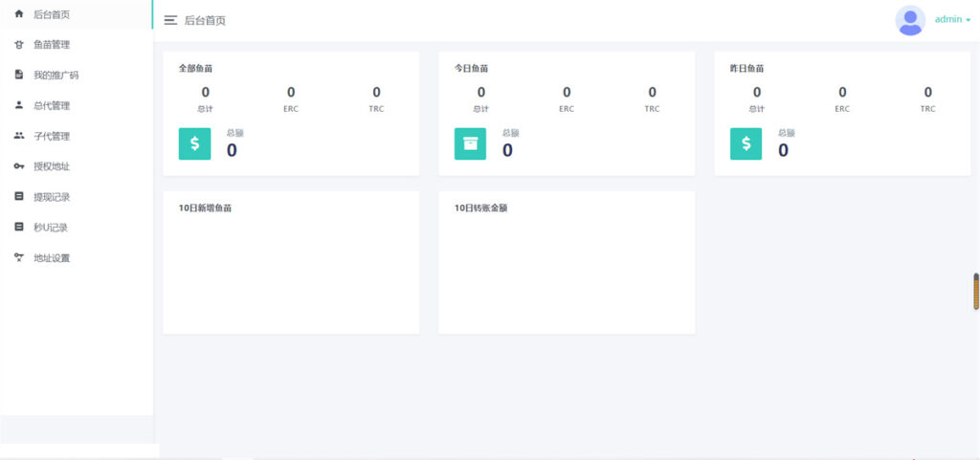Screen dimensions: 980x460
Task: Click the archive box icon in the 今日鱼苗 card
Action: coord(470,144)
